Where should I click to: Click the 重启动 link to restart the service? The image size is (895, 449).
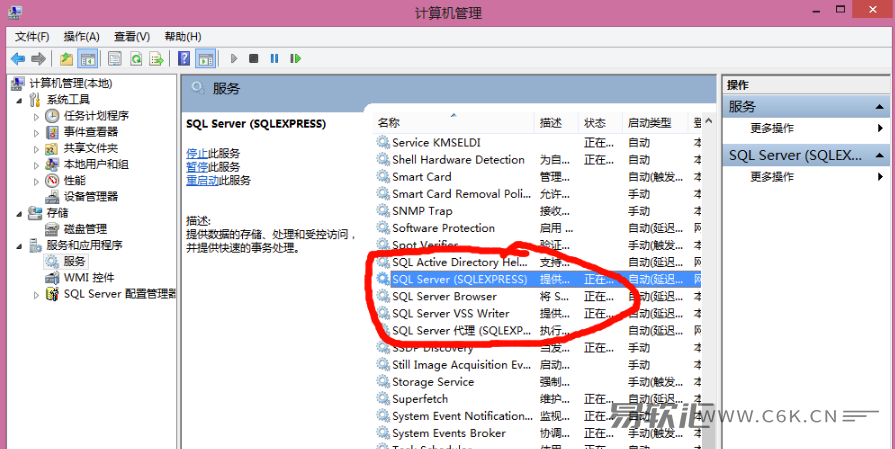click(203, 180)
